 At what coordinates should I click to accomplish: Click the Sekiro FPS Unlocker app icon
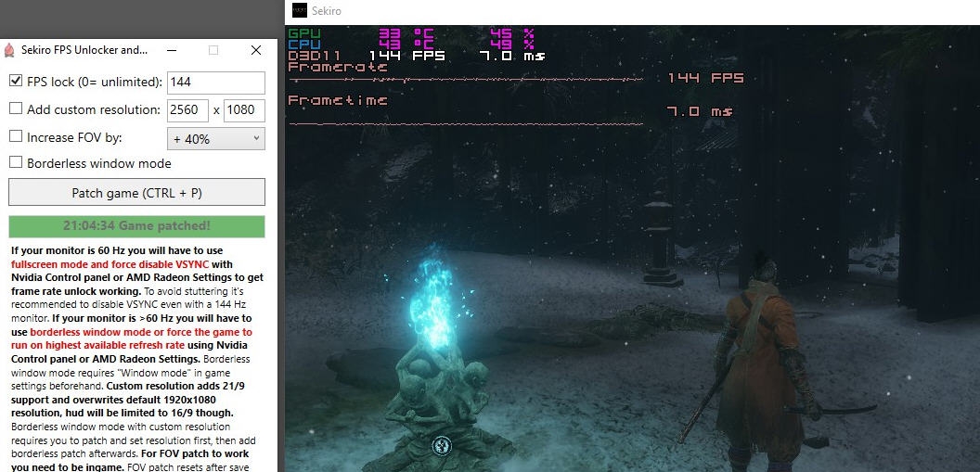pos(8,51)
